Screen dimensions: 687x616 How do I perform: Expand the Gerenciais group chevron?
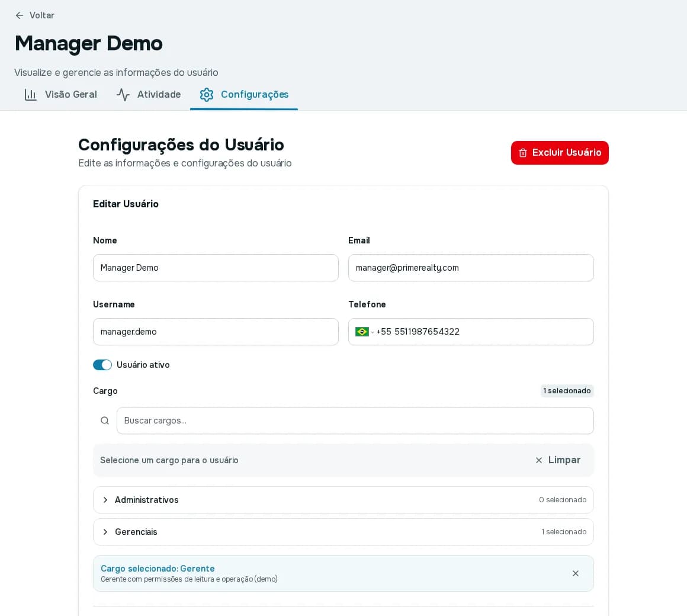105,532
